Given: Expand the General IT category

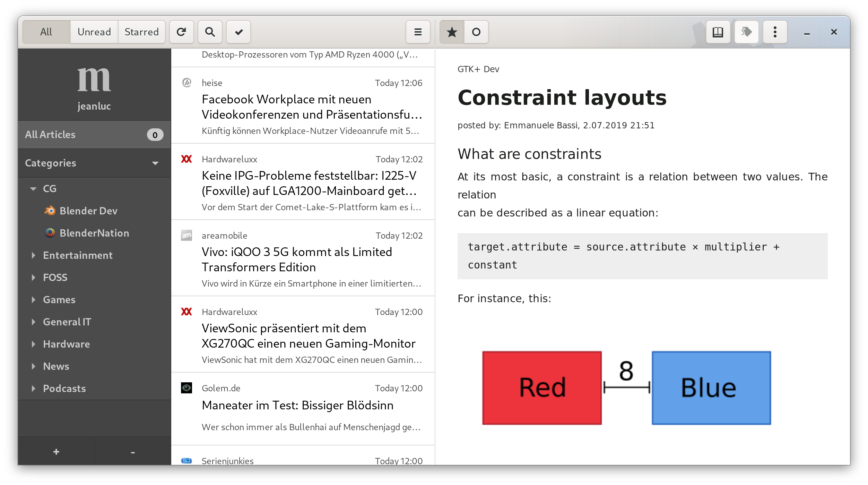Looking at the screenshot, I should [x=33, y=322].
